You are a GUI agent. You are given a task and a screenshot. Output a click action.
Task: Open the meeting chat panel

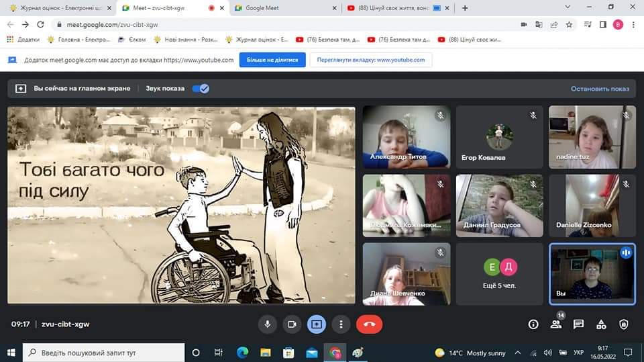click(x=578, y=324)
